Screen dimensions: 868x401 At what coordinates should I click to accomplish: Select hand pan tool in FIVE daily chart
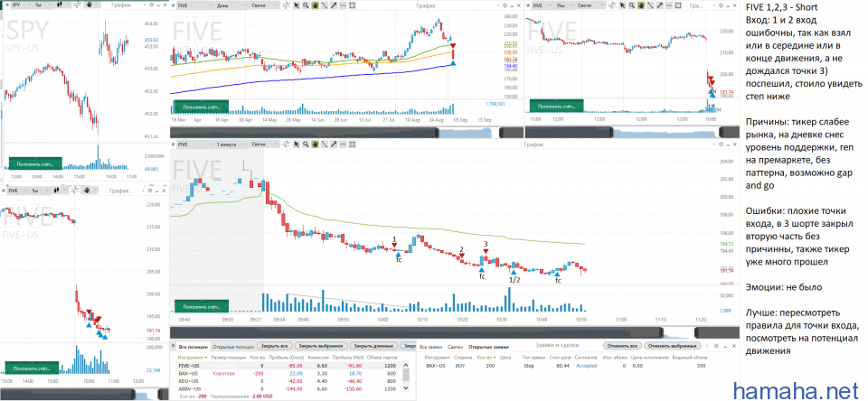coord(315,5)
